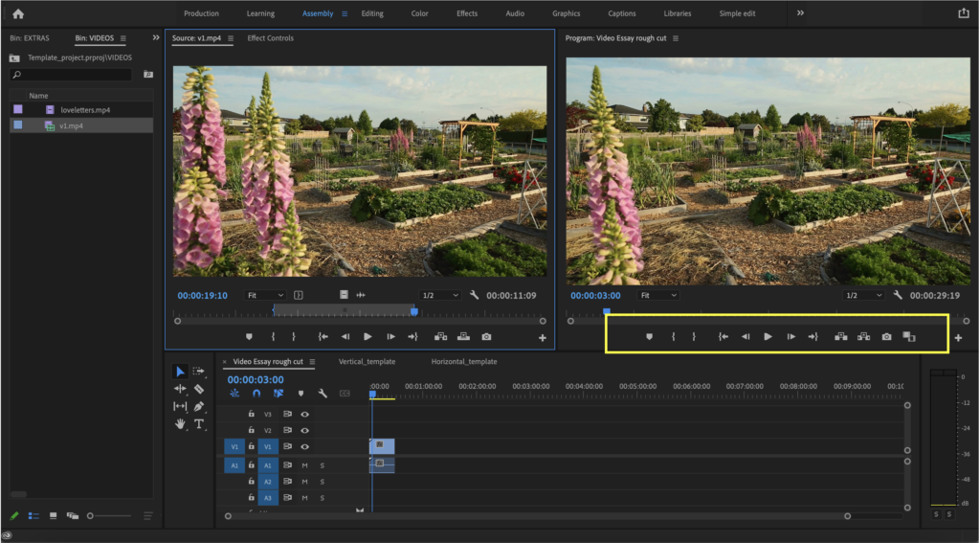Click Export Frame camera in Program monitor

(886, 337)
